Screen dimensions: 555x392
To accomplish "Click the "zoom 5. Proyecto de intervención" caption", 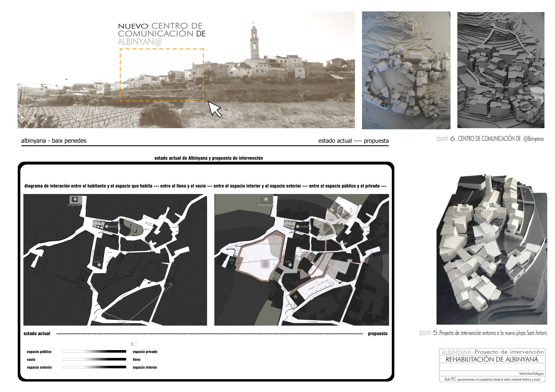I will pyautogui.click(x=483, y=333).
